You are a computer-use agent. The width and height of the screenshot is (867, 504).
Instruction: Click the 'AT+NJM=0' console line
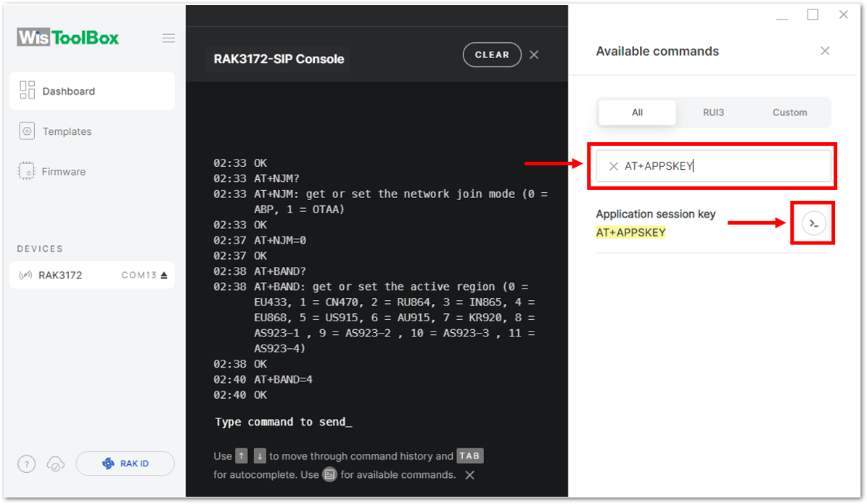point(280,241)
